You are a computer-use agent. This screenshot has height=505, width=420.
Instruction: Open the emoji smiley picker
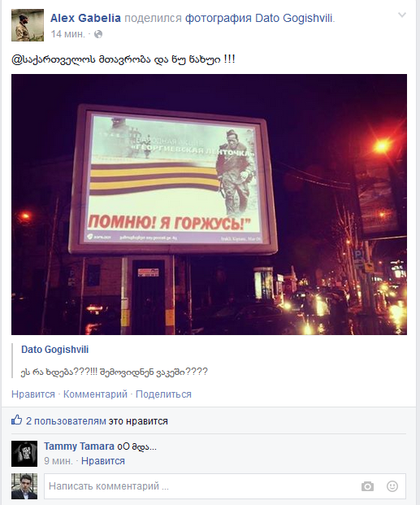point(392,486)
